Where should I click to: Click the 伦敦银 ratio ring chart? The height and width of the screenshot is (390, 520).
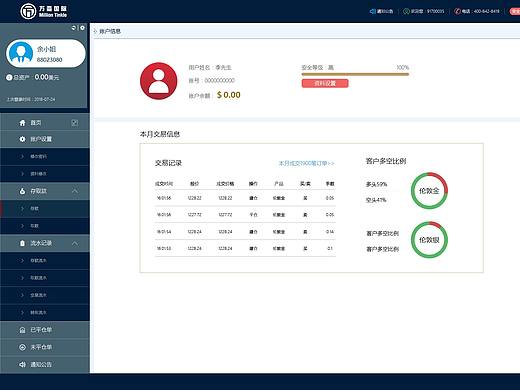(429, 240)
